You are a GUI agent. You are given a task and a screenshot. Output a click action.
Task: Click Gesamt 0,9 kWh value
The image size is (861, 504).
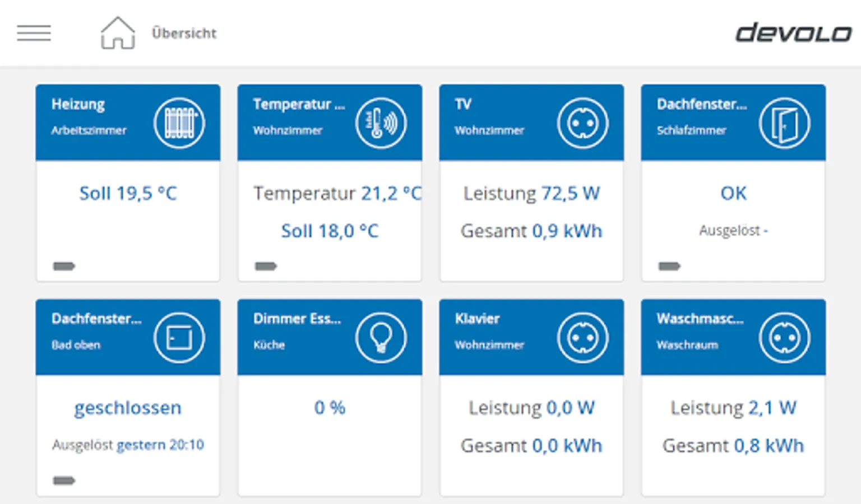(x=531, y=231)
